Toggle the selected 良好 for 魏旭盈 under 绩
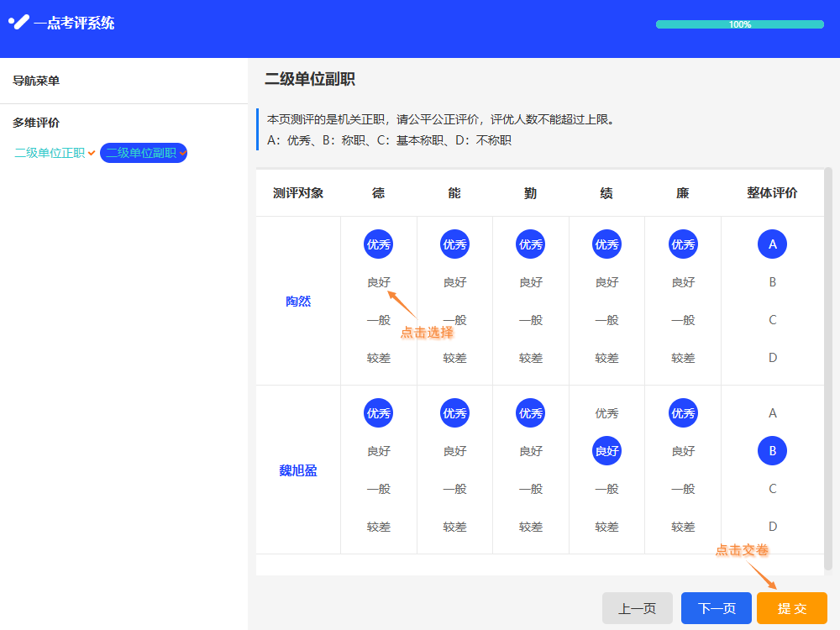Screen dimensions: 840x630 606,450
